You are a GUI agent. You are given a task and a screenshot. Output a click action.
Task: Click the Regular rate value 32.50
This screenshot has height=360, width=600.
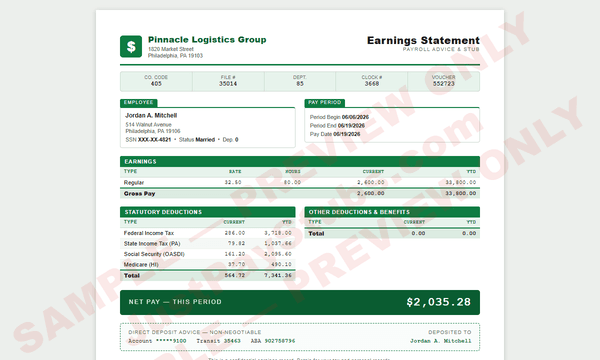(233, 182)
